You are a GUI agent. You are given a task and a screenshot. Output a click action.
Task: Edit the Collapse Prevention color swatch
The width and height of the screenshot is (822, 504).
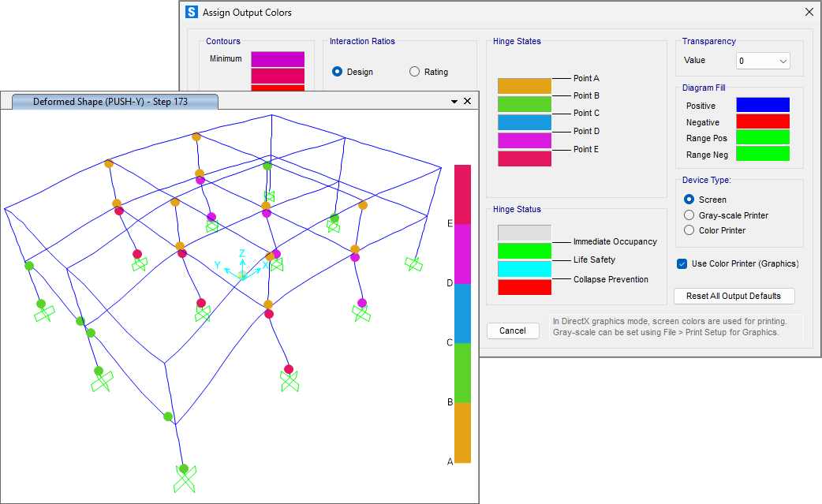click(523, 268)
